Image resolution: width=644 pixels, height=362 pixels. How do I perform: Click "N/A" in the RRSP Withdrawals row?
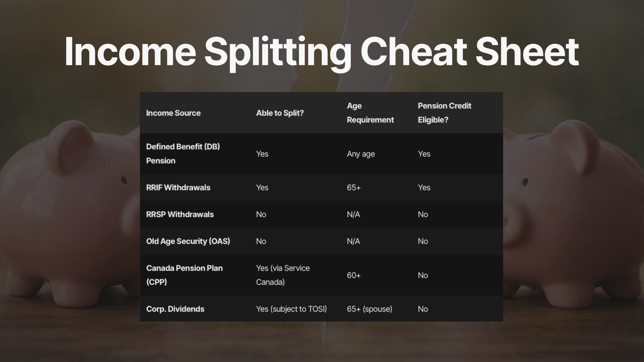coord(353,214)
